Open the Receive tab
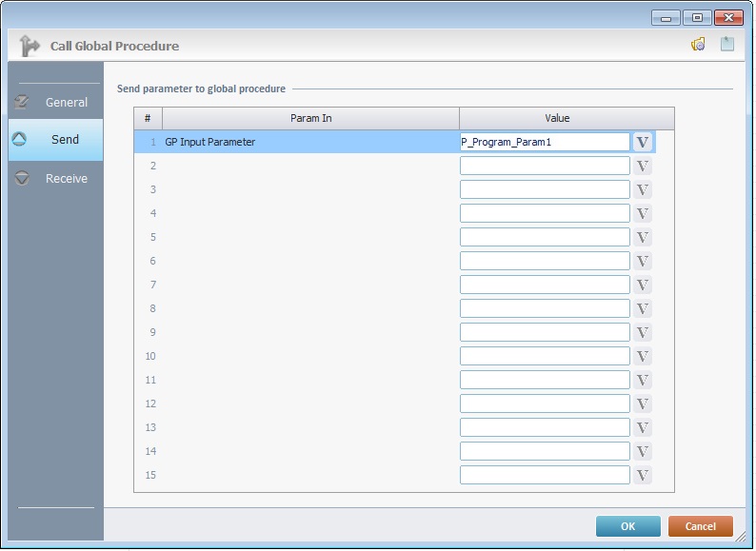 click(x=55, y=178)
